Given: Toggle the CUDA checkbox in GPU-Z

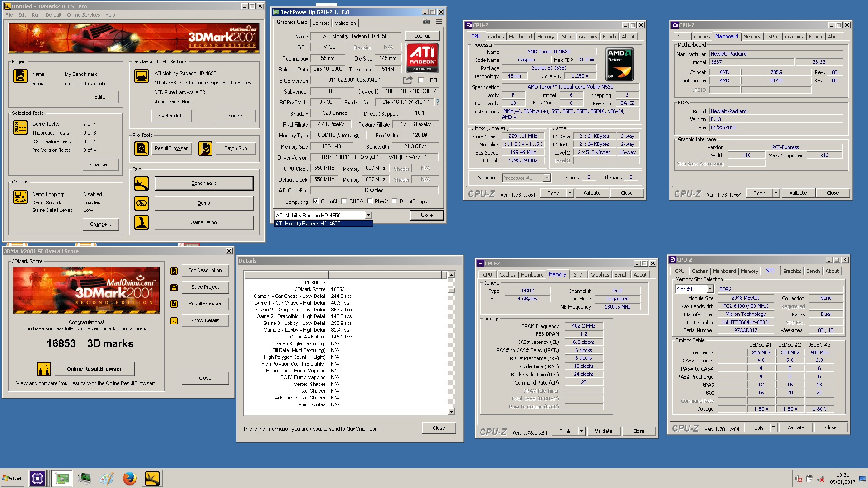Looking at the screenshot, I should (x=344, y=202).
